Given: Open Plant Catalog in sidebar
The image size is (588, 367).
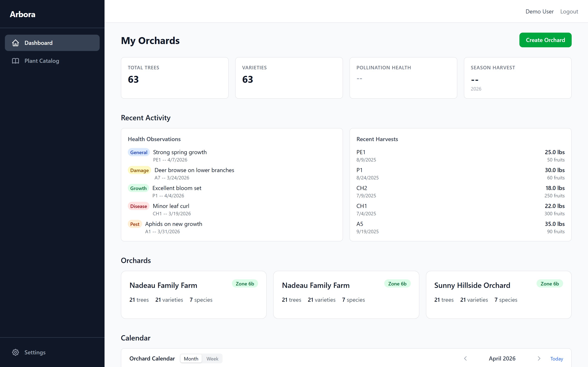Looking at the screenshot, I should pos(42,61).
